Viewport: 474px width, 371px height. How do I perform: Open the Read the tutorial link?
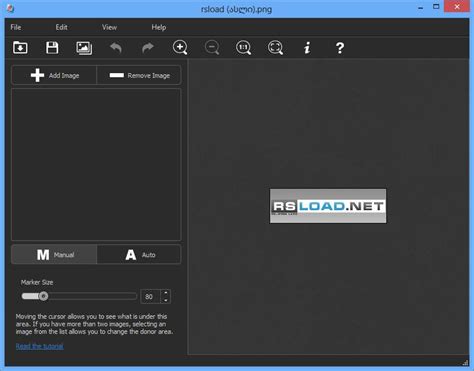click(x=40, y=346)
